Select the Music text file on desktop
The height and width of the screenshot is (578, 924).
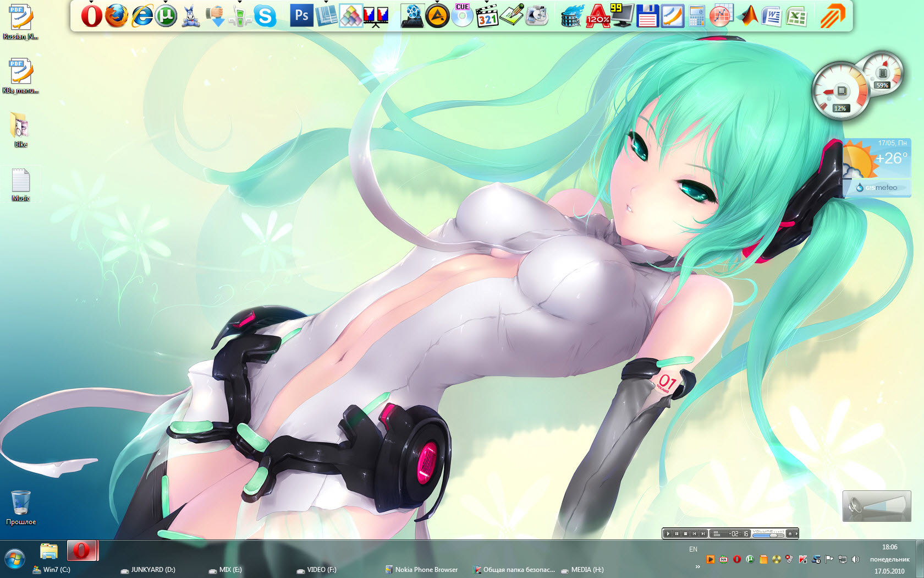click(21, 184)
